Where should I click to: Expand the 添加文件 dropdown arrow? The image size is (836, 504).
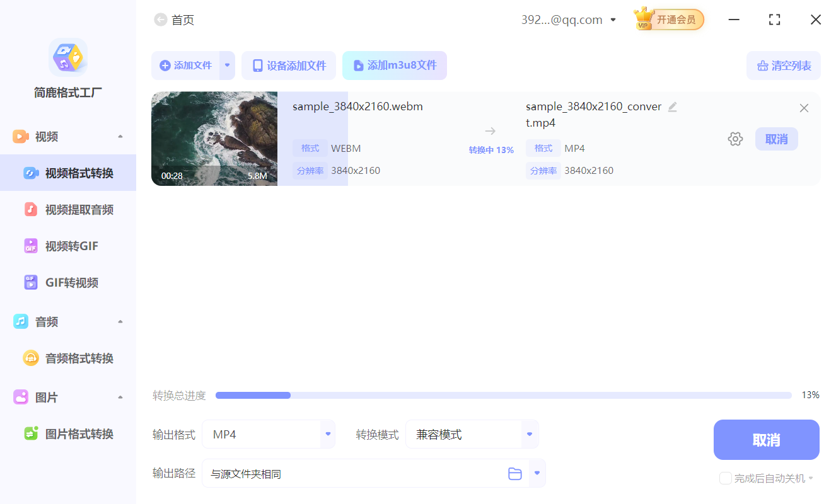(227, 66)
